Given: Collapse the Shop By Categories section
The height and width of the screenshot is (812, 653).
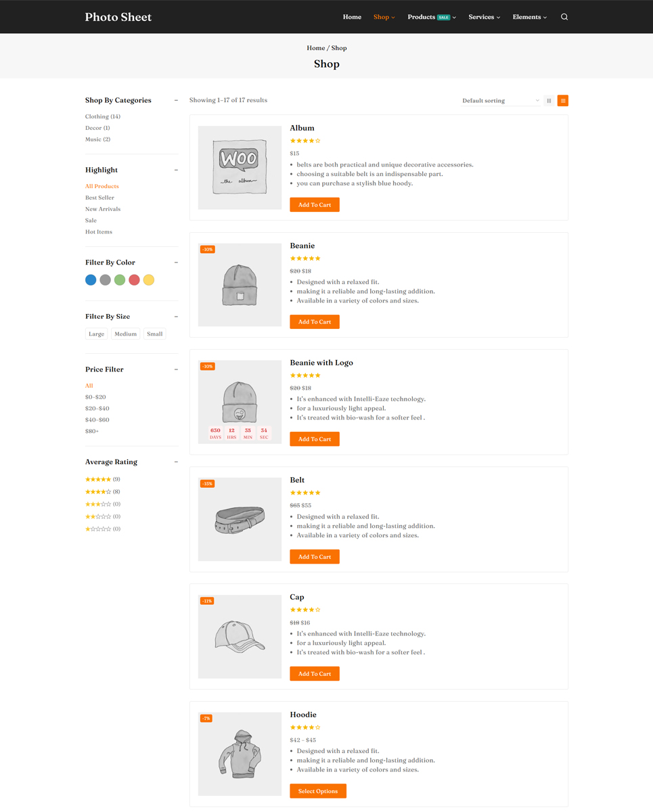Looking at the screenshot, I should pos(176,100).
